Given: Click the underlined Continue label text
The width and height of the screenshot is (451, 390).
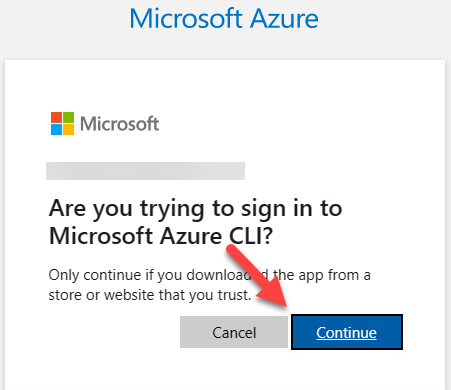Looking at the screenshot, I should (347, 332).
